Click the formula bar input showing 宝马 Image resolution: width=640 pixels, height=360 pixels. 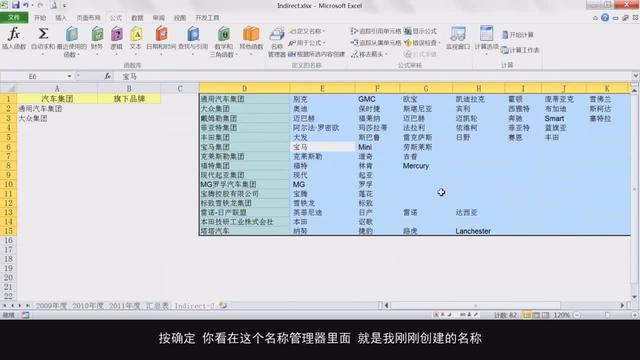(x=376, y=76)
